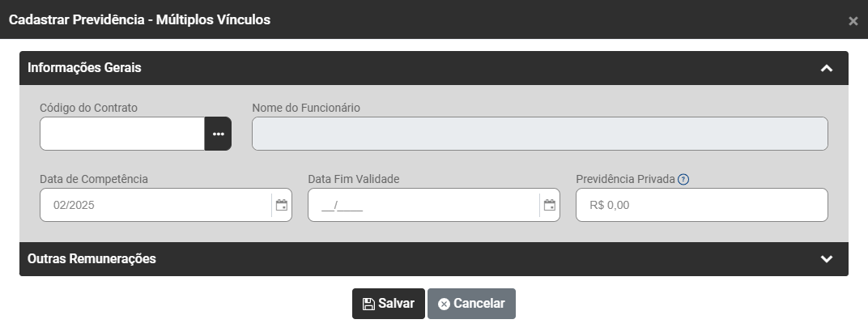868x328 pixels.
Task: Click the Data de Competência date field
Action: pos(154,205)
